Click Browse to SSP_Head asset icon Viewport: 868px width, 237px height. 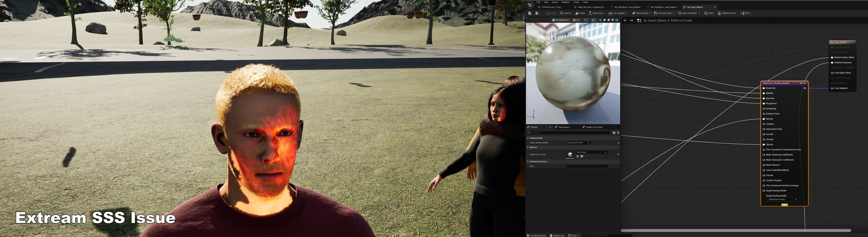tap(582, 156)
